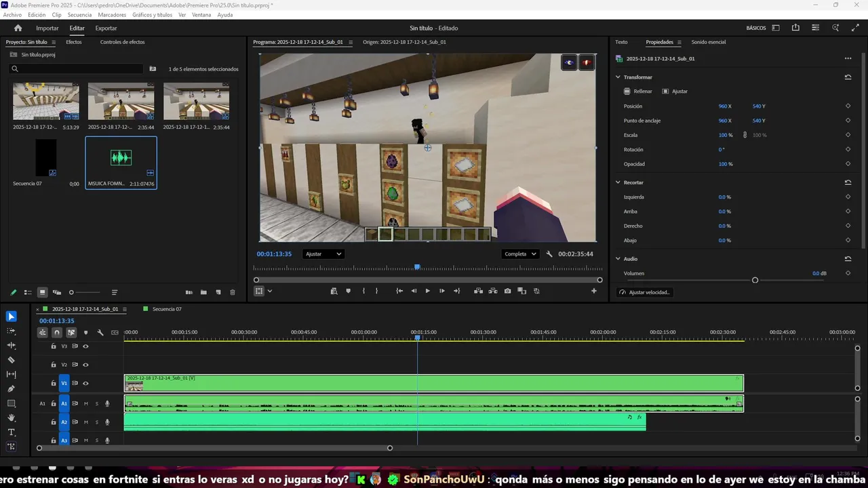Open the overlay options chevron in Program monitor
Screen dimensions: 868x488
[x=270, y=291]
